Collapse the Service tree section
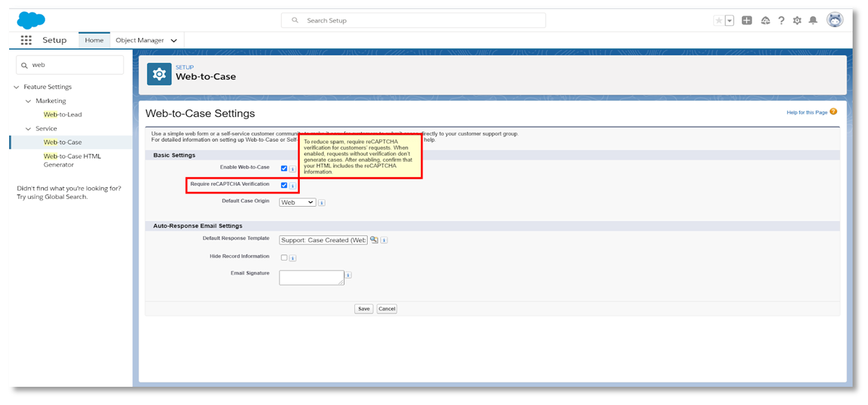This screenshot has height=405, width=868. click(x=28, y=129)
